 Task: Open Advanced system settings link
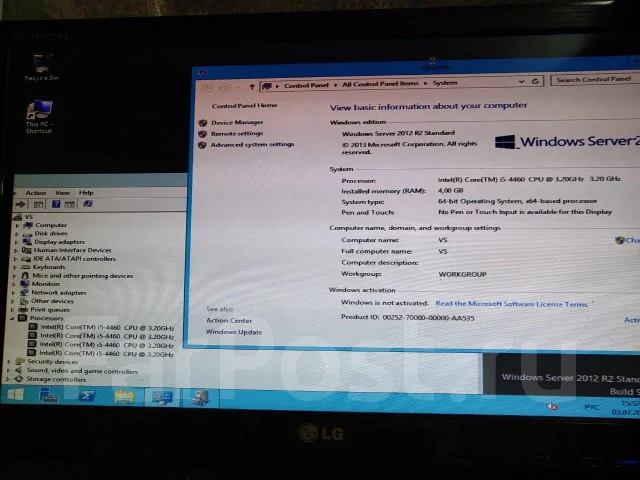point(252,144)
